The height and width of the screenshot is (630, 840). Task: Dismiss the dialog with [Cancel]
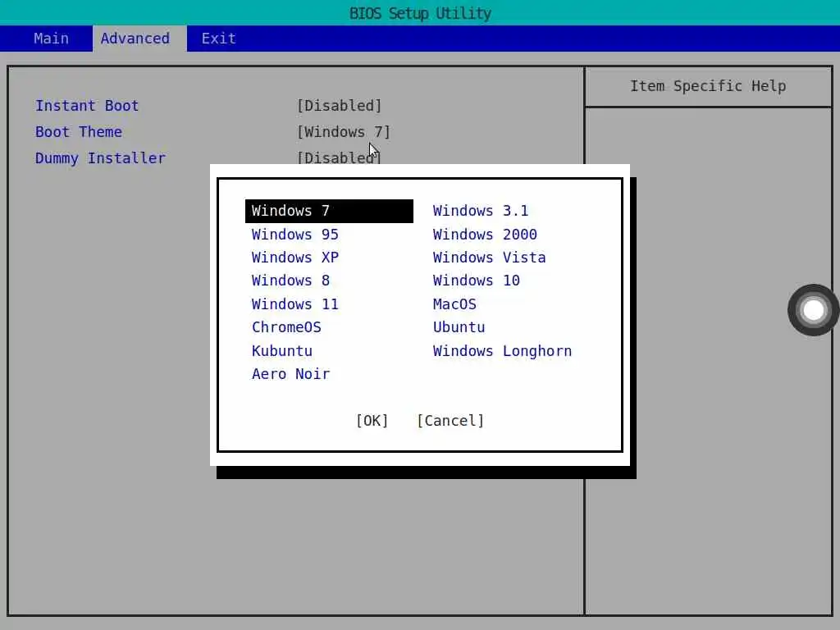click(450, 421)
